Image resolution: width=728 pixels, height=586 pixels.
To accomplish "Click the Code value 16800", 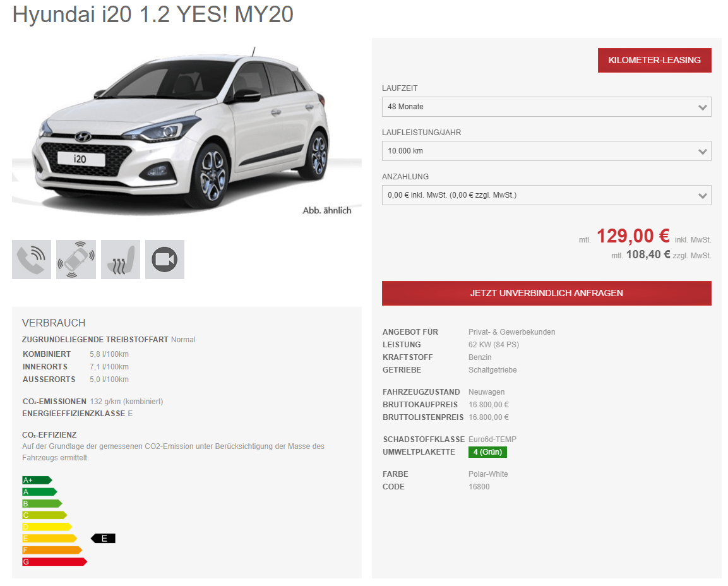I will (x=479, y=487).
